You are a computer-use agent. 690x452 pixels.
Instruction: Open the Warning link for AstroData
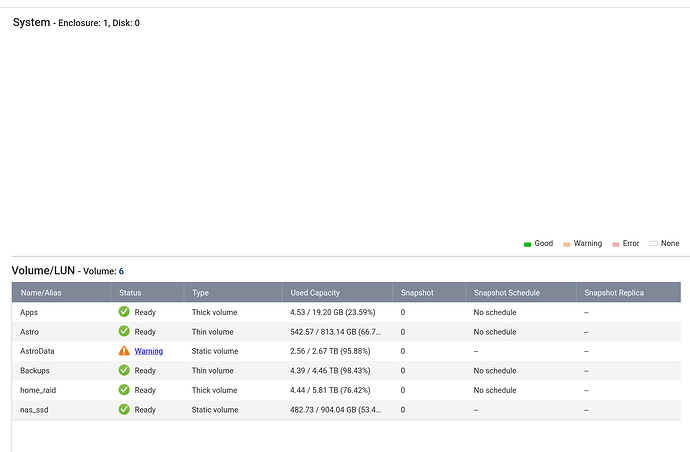click(x=149, y=351)
